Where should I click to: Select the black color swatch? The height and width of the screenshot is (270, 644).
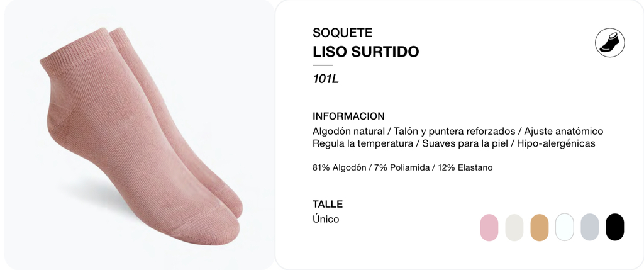click(x=615, y=227)
